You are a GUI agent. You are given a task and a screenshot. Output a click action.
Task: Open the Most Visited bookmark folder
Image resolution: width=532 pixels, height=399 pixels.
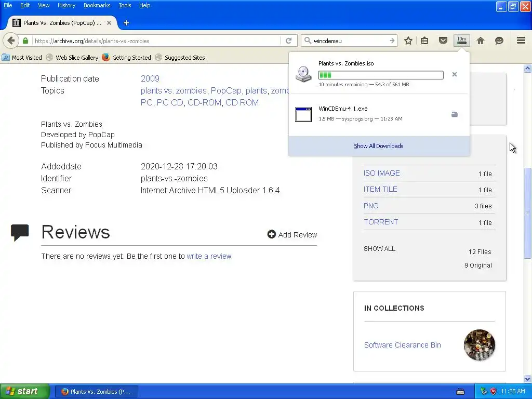(22, 58)
